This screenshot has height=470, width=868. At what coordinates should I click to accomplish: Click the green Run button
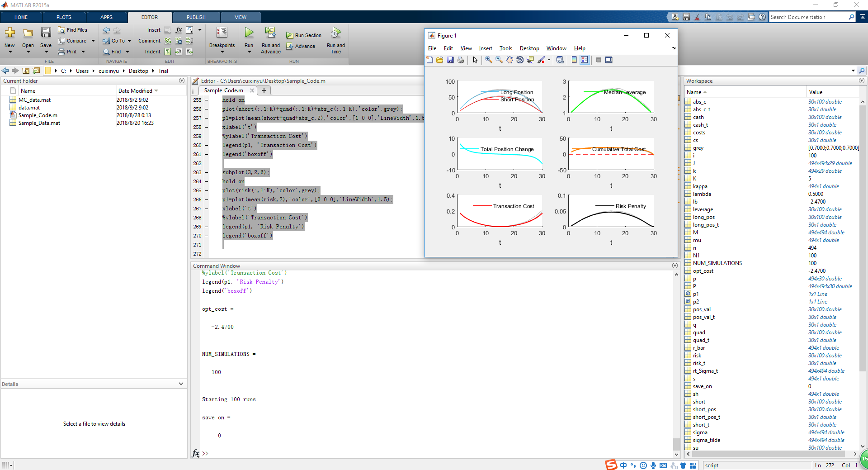249,33
